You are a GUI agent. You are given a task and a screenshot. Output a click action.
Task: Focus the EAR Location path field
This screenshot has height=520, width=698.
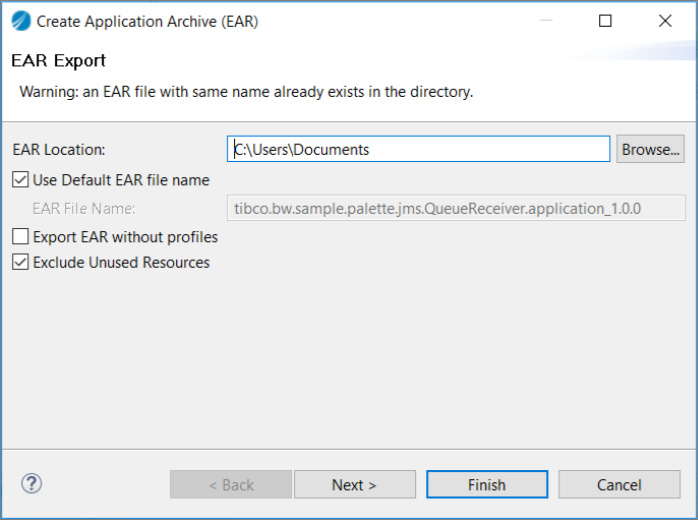click(x=418, y=149)
